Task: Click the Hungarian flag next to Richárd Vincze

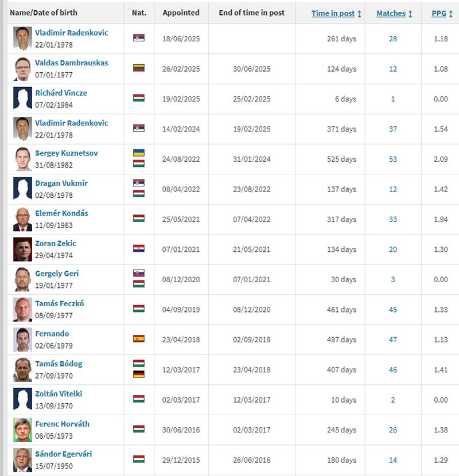Action: click(139, 98)
